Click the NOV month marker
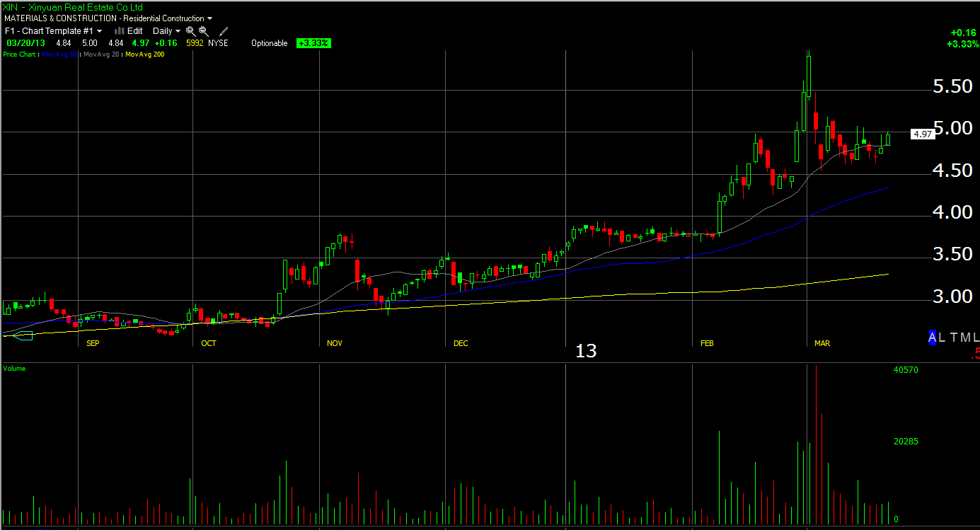 335,343
